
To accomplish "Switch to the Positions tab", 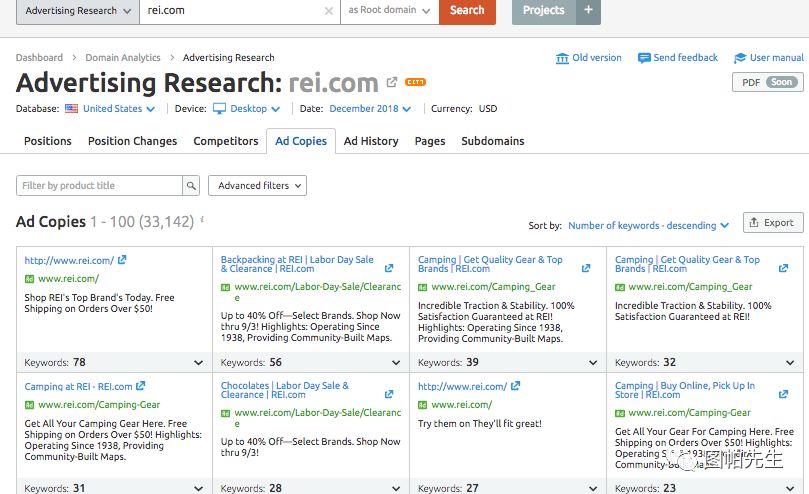I will [47, 141].
